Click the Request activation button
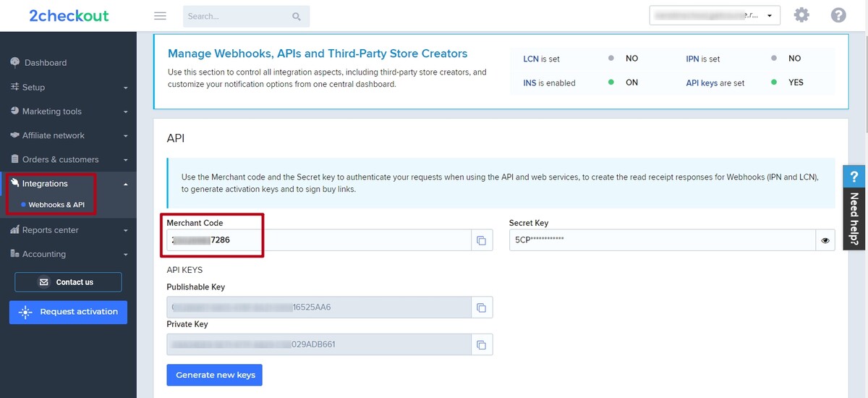868x398 pixels. 68,312
